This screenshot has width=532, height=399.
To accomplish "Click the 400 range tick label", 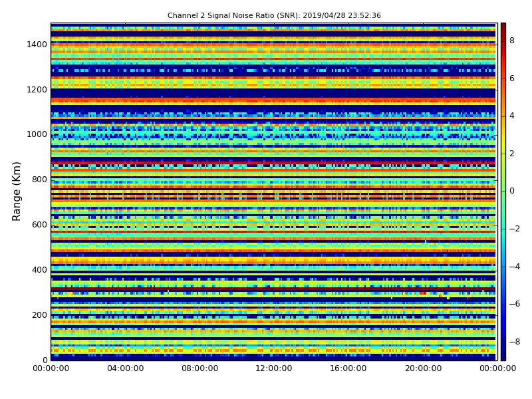I will coord(39,270).
